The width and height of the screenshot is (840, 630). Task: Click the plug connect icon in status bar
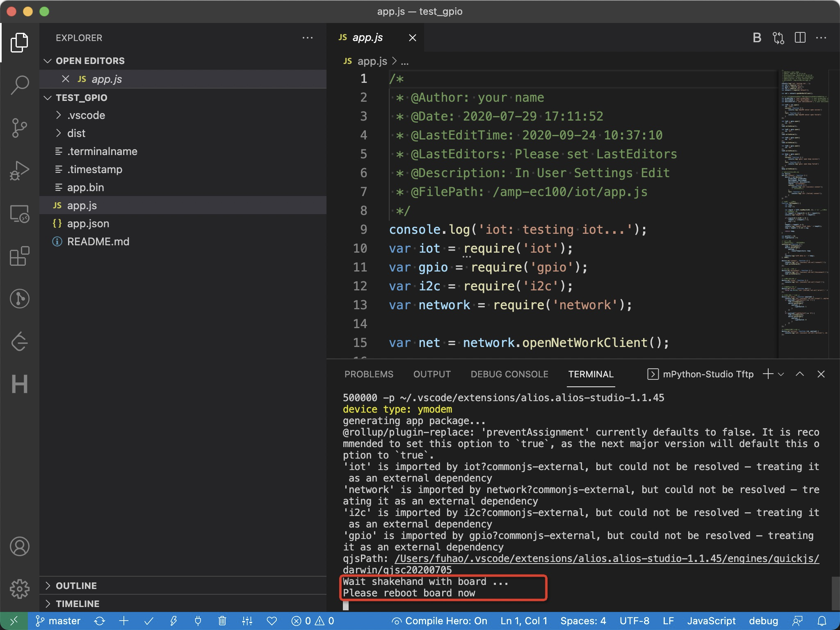(x=198, y=621)
